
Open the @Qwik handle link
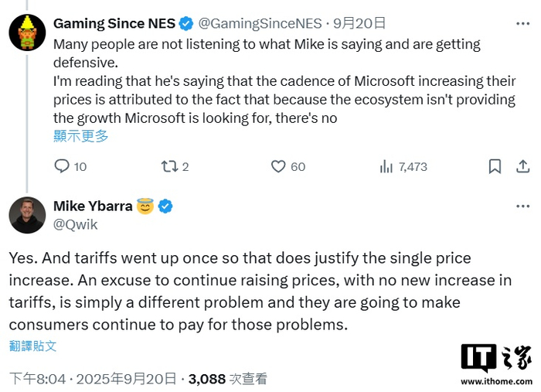click(76, 224)
